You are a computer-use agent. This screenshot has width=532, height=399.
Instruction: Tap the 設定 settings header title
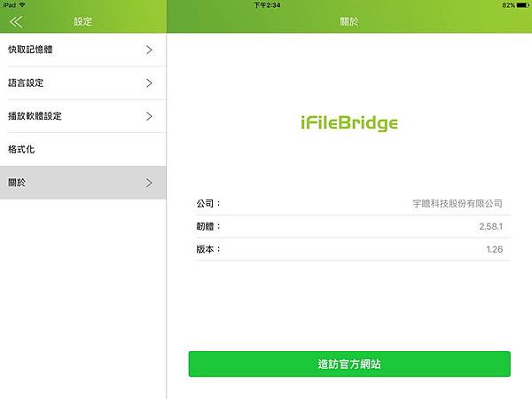tap(83, 21)
